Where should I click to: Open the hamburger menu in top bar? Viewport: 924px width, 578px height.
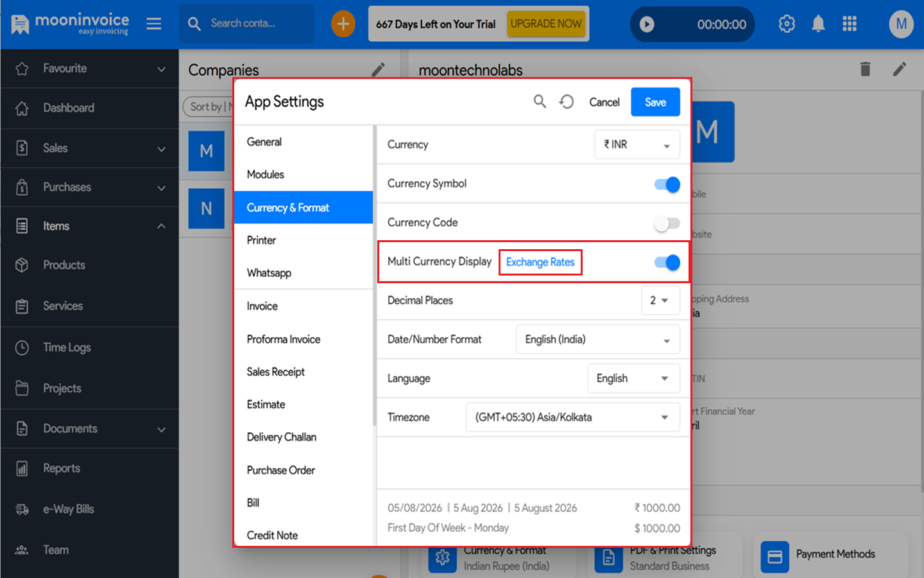(153, 24)
